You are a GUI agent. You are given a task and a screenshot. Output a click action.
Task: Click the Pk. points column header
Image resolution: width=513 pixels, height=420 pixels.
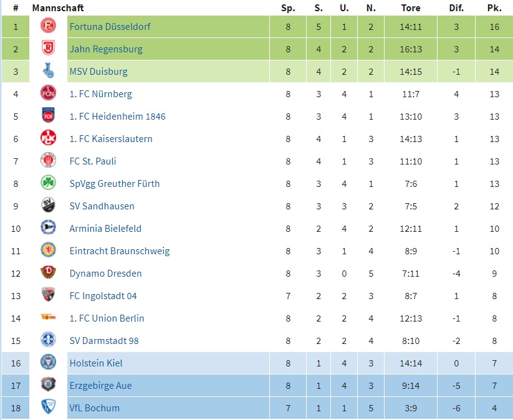494,8
